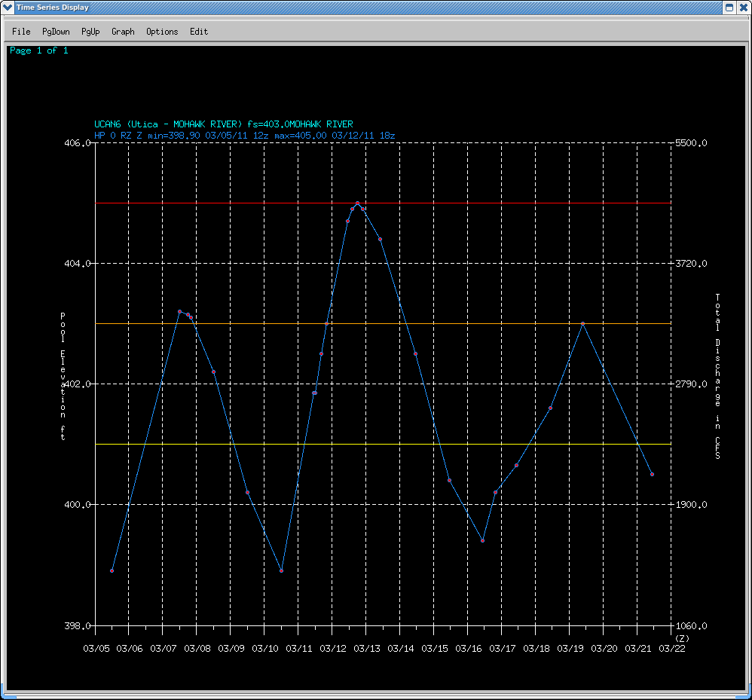752x700 pixels.
Task: Click the UCAN6 Utica Mohawk River title
Action: tap(224, 124)
